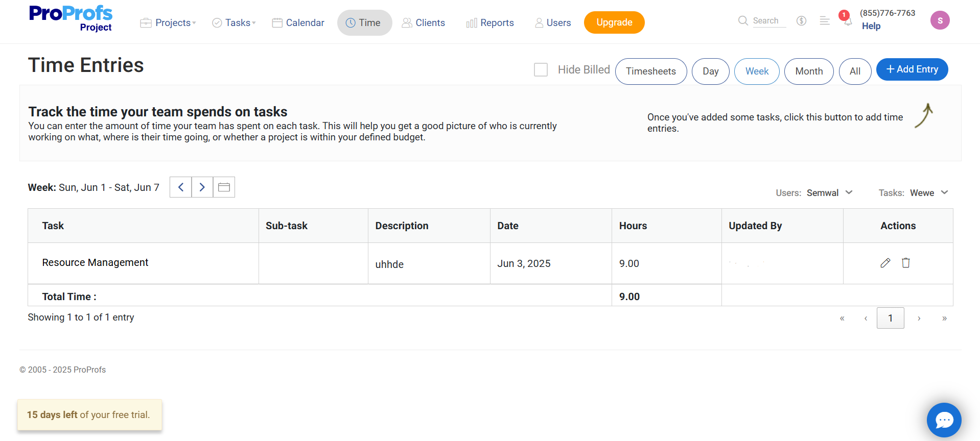Open Timesheets view

651,71
